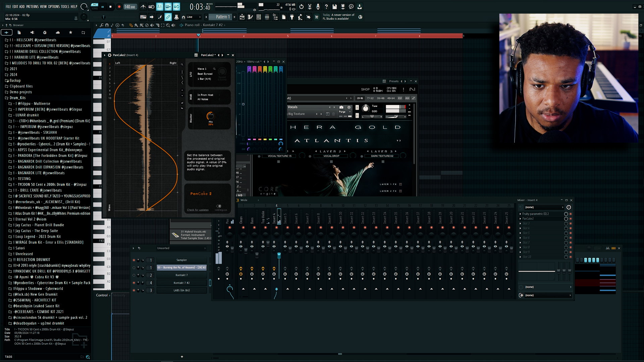Open PanCake2 plugin options gear icon
Screen dimensions: 644x362
coord(109,55)
